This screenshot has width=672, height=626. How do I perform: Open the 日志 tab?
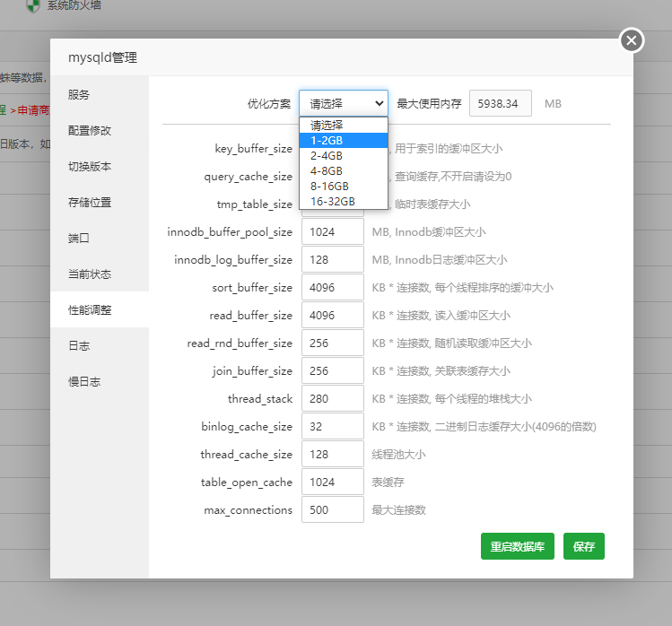coord(100,346)
